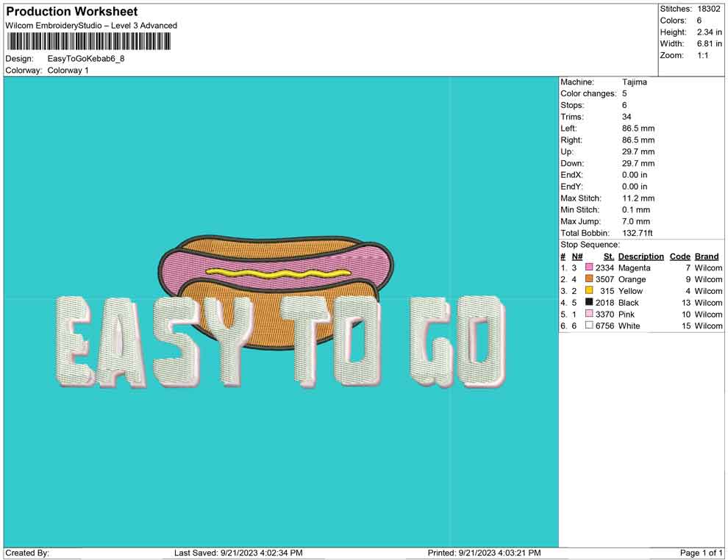This screenshot has height=560, width=728.
Task: Click the Description column header
Action: point(640,256)
